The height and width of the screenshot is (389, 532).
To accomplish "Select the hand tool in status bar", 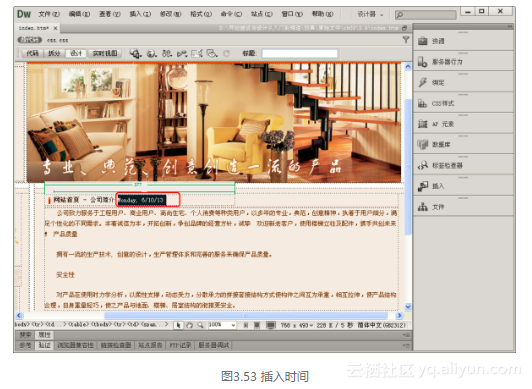I will (x=189, y=325).
